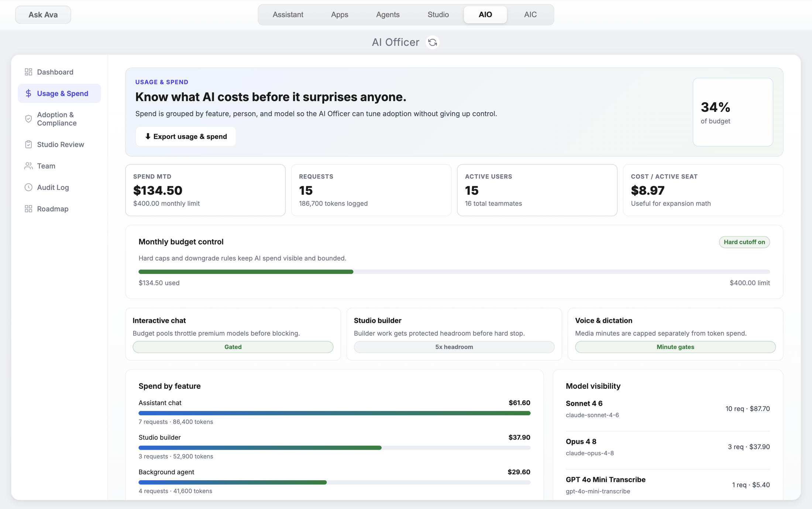Click the Studio builder spend bar
Screen dimensions: 812x509
coord(334,448)
